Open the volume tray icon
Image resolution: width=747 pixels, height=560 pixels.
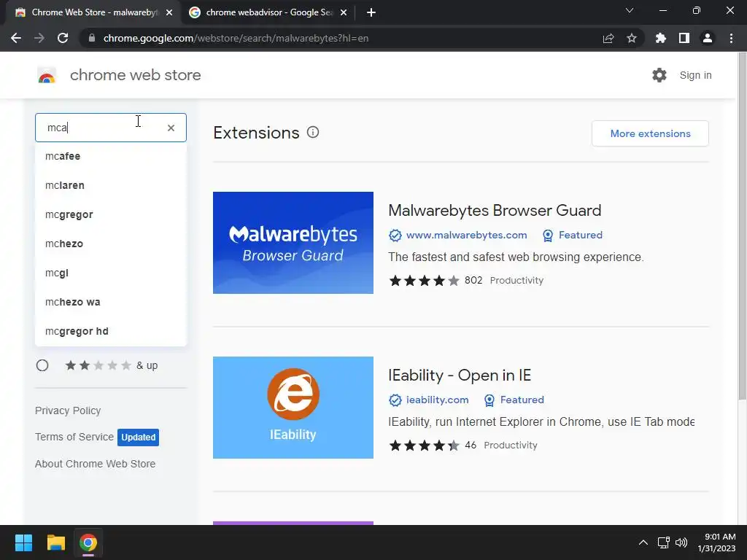pos(682,542)
